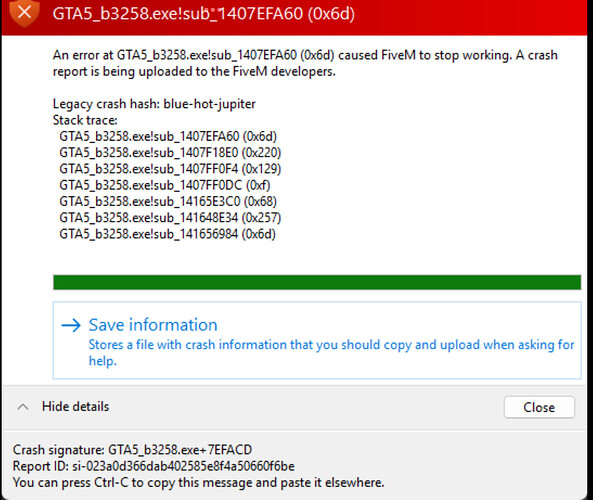Click the green upload progress bar
Viewport: 593px width, 500px height.
coord(317,283)
